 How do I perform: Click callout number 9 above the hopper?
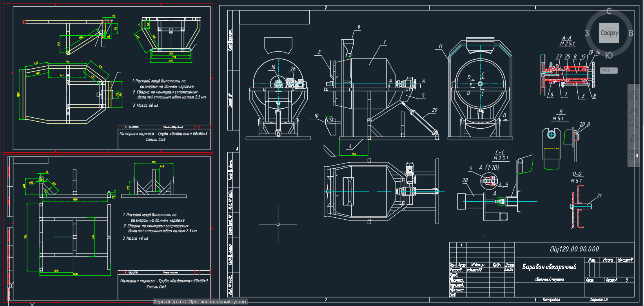(358, 27)
